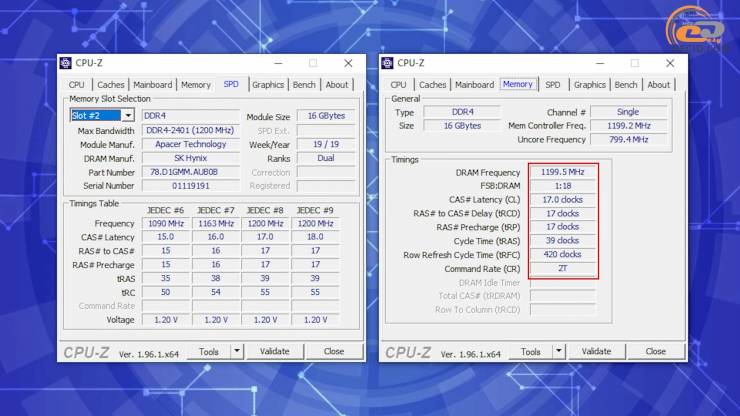The height and width of the screenshot is (416, 740).
Task: Click the Type value DDR4 in the Memory tab
Action: click(462, 112)
